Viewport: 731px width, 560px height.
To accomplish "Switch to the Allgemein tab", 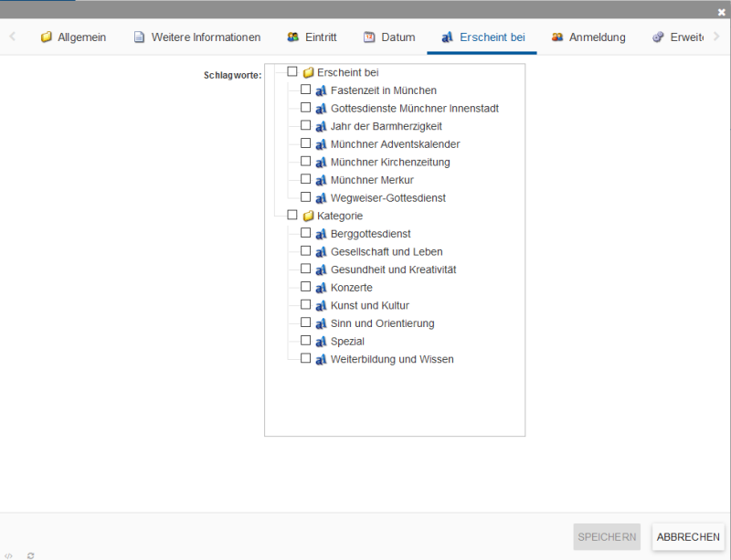I will [73, 37].
